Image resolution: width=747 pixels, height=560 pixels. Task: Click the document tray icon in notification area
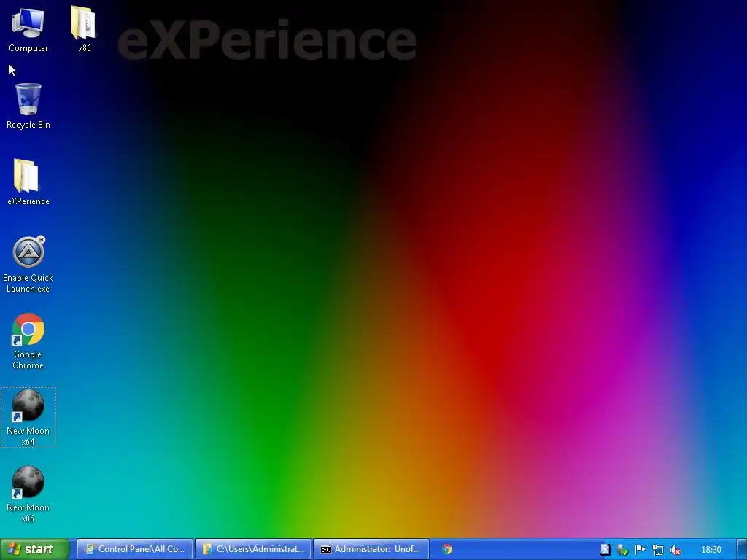(x=605, y=550)
